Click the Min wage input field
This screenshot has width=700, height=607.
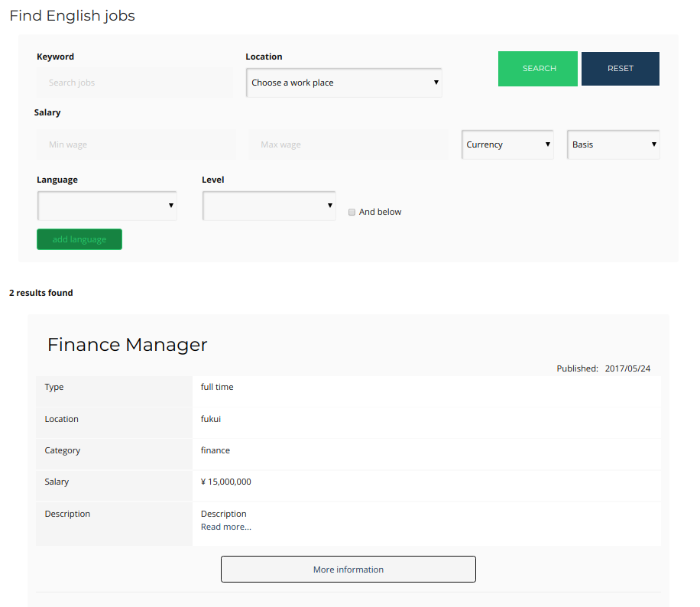tap(136, 144)
